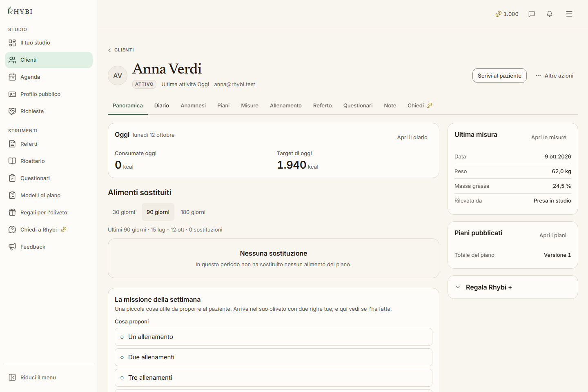
Task: Open the Altre azioni menu
Action: 554,76
